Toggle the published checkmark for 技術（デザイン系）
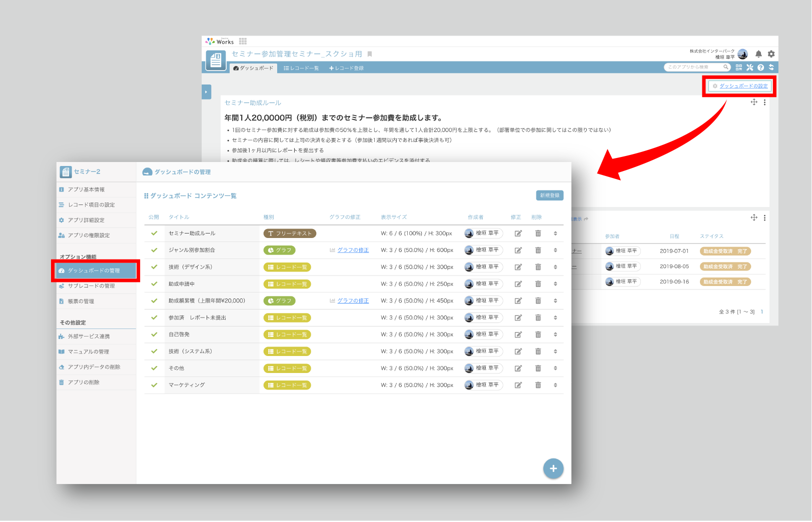 [x=154, y=267]
